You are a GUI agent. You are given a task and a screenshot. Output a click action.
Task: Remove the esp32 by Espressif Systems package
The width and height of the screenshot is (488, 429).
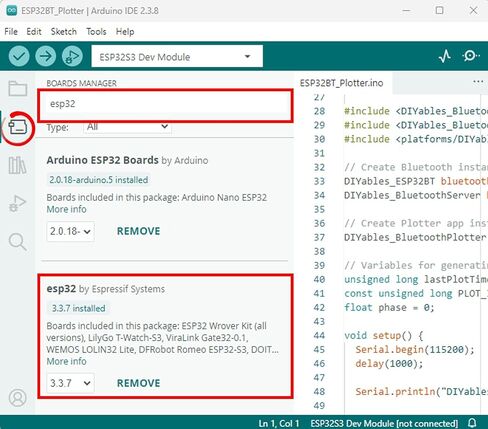point(138,383)
